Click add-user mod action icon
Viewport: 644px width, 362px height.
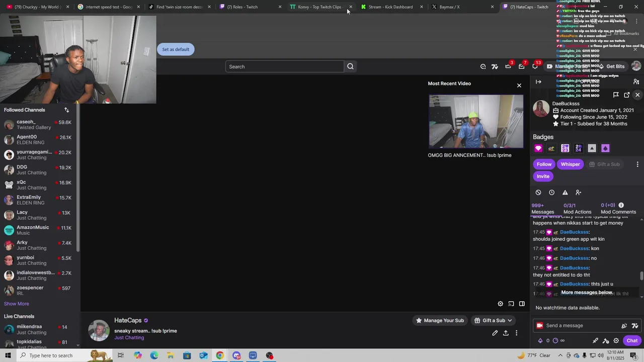coord(579,193)
